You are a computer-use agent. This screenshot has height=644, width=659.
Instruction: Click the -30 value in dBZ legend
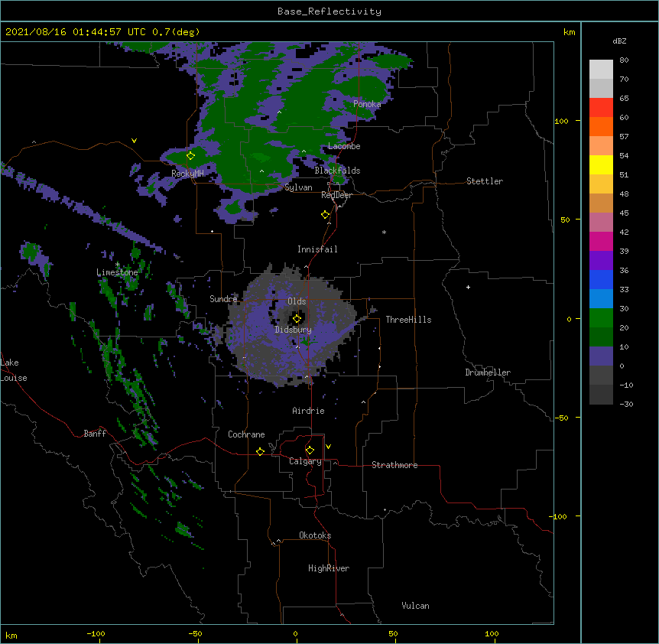(x=626, y=404)
